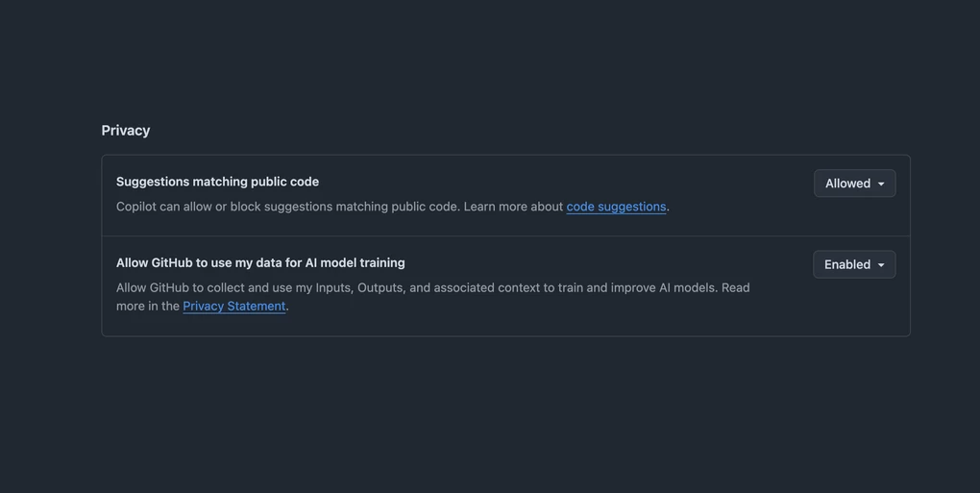The width and height of the screenshot is (980, 493).
Task: Open the code suggestions link
Action: click(x=616, y=207)
